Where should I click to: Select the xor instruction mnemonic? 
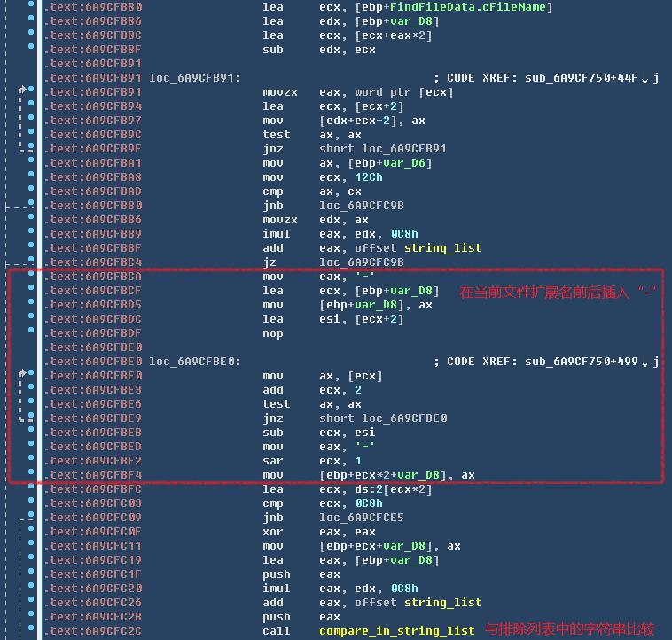pos(273,532)
